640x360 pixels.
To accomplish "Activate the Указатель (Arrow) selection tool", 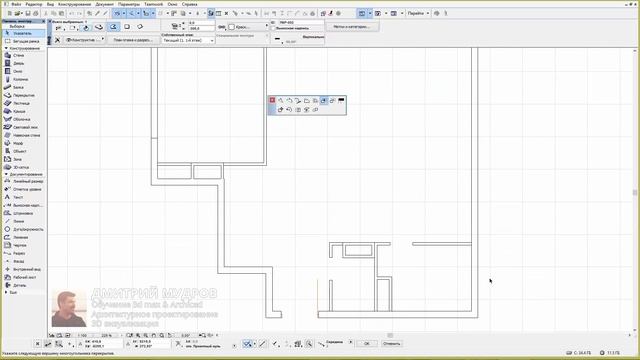I will (23, 33).
